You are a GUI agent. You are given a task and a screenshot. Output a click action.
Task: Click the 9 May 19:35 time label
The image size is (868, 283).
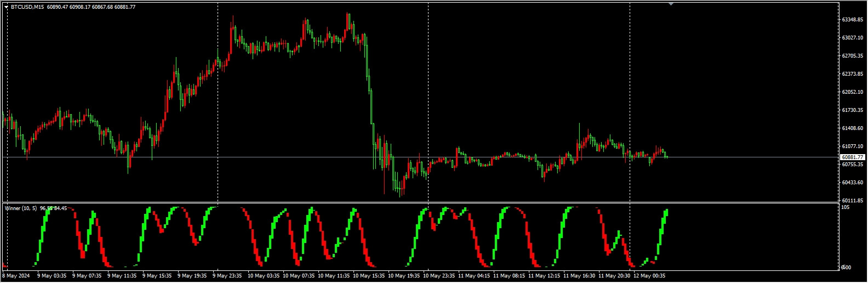pos(192,276)
